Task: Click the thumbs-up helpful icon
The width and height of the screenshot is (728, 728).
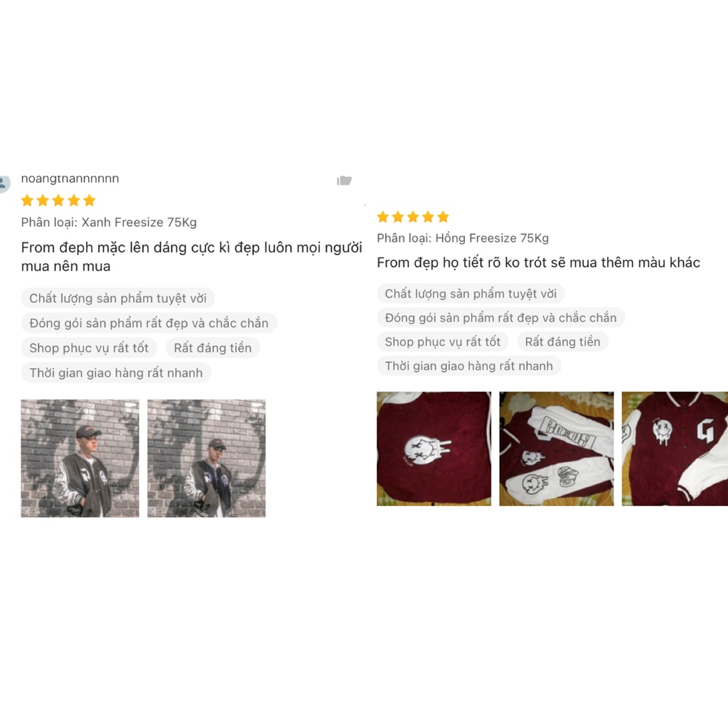Action: tap(344, 180)
